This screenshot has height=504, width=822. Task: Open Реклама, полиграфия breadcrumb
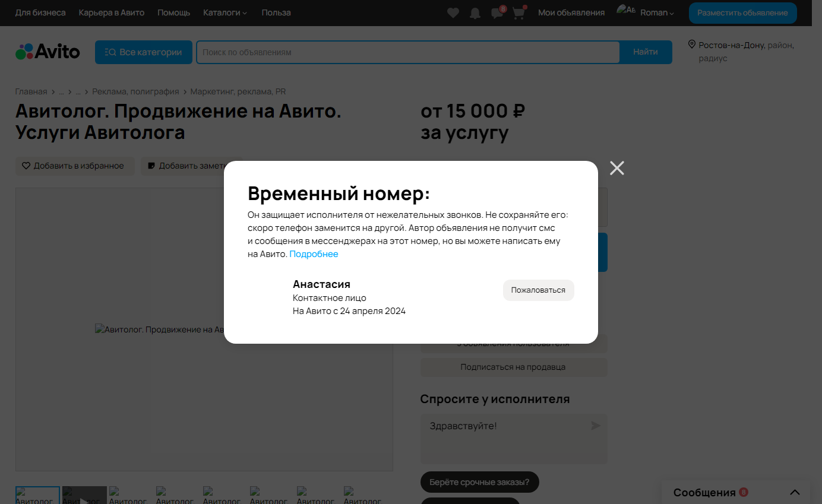(135, 91)
